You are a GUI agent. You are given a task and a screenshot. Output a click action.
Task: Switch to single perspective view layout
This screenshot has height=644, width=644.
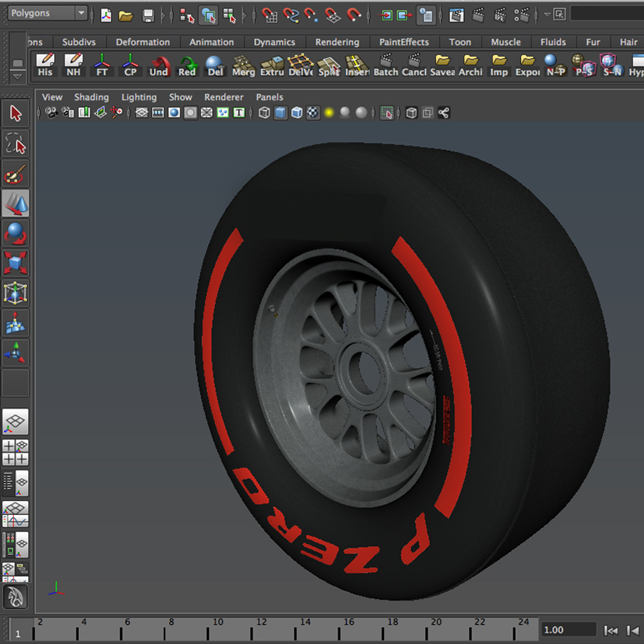pos(16,422)
